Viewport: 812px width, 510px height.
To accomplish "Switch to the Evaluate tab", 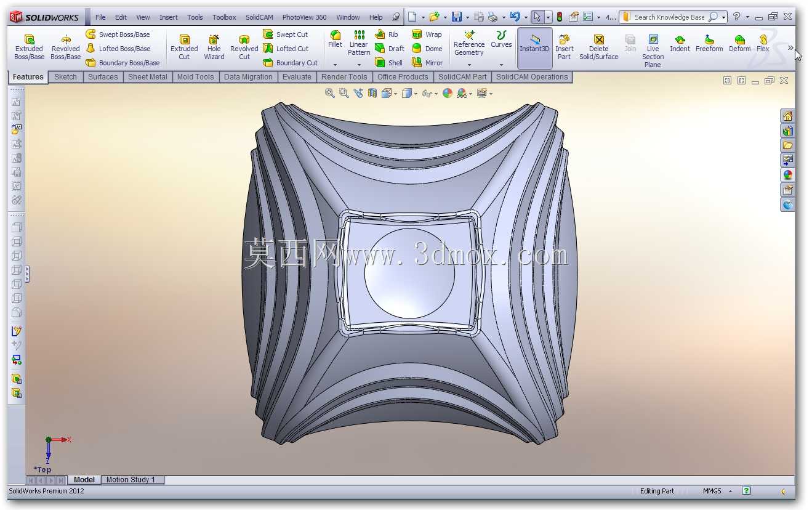I will 297,77.
